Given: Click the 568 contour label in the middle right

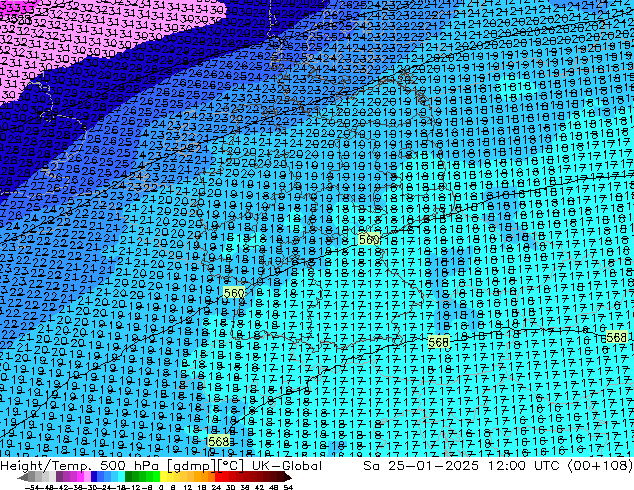Looking at the screenshot, I should tap(438, 343).
